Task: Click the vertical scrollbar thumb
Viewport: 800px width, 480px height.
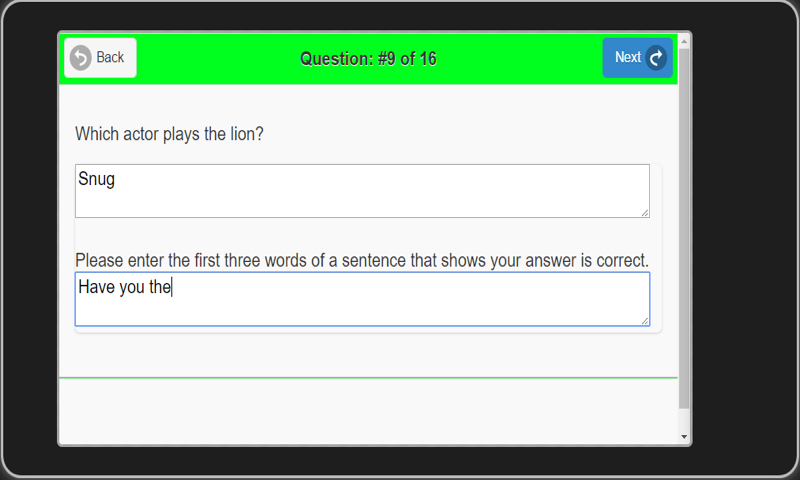Action: pyautogui.click(x=684, y=220)
